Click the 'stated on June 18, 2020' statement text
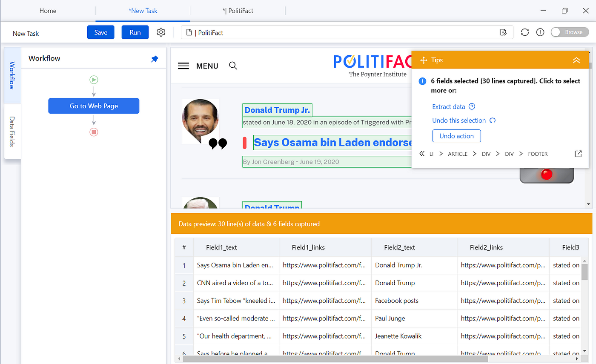 [327, 123]
